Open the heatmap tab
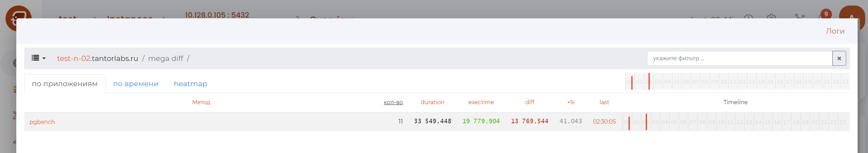Viewport: 868px width, 153px height. click(190, 84)
